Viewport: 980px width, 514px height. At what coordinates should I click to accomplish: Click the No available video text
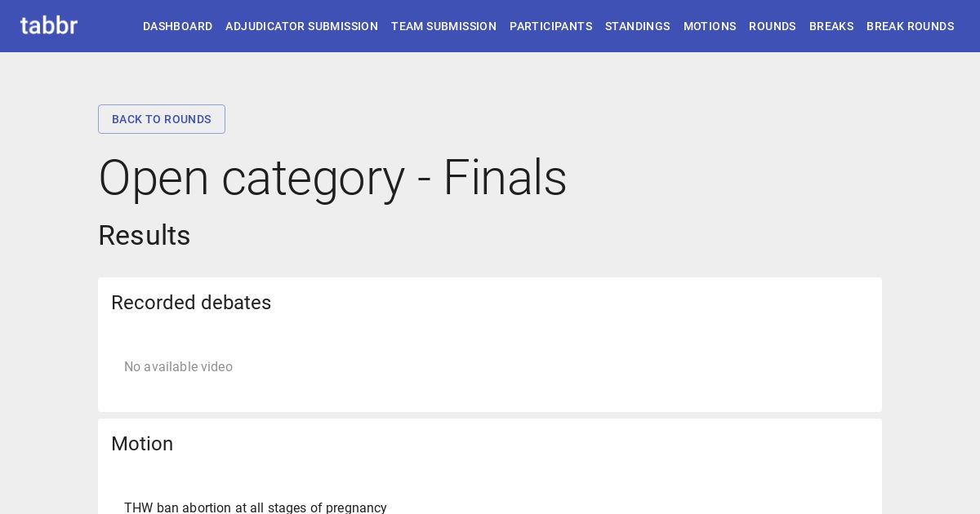[x=178, y=367]
